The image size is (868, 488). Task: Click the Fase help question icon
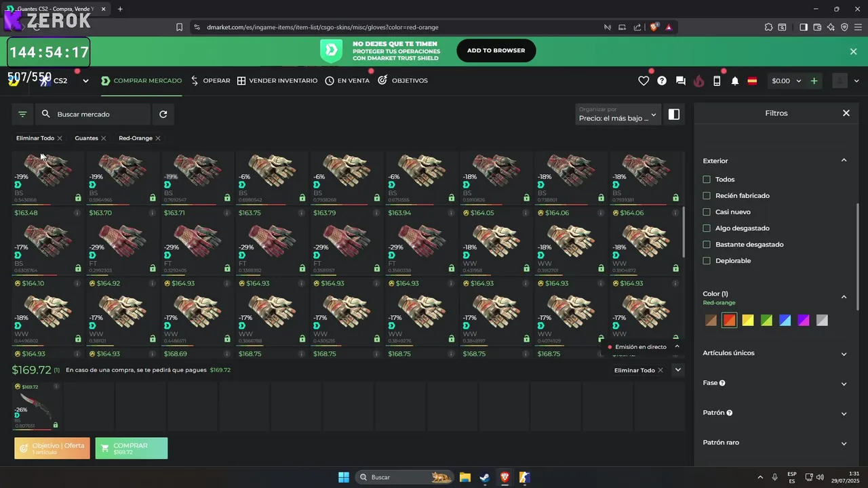point(722,383)
